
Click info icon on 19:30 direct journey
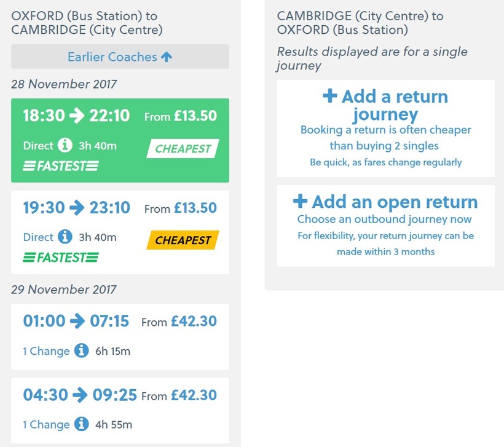pos(65,237)
